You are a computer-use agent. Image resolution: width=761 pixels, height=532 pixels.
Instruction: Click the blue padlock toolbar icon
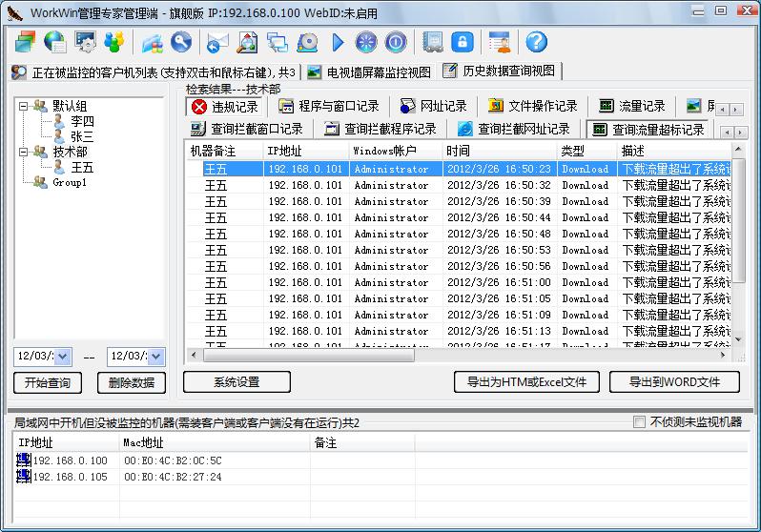[462, 42]
